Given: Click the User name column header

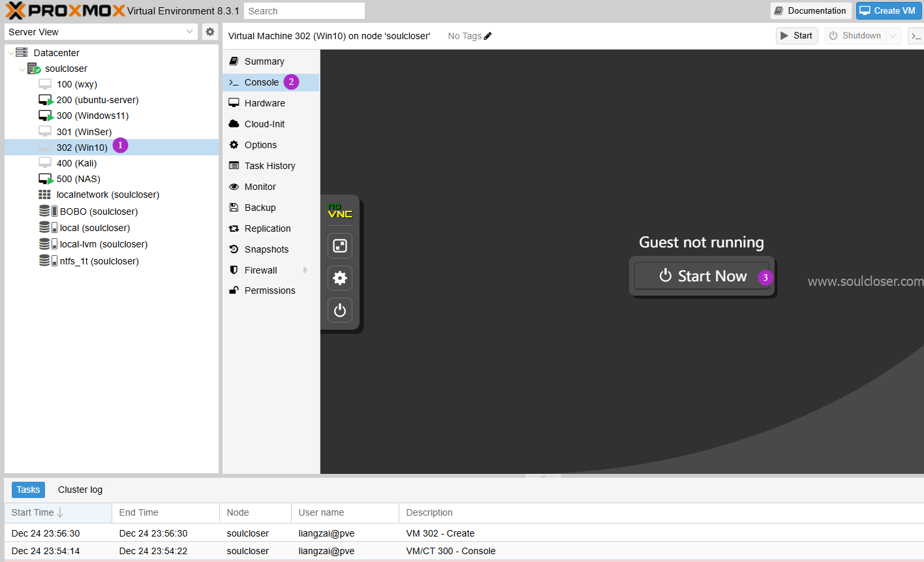Looking at the screenshot, I should [345, 512].
